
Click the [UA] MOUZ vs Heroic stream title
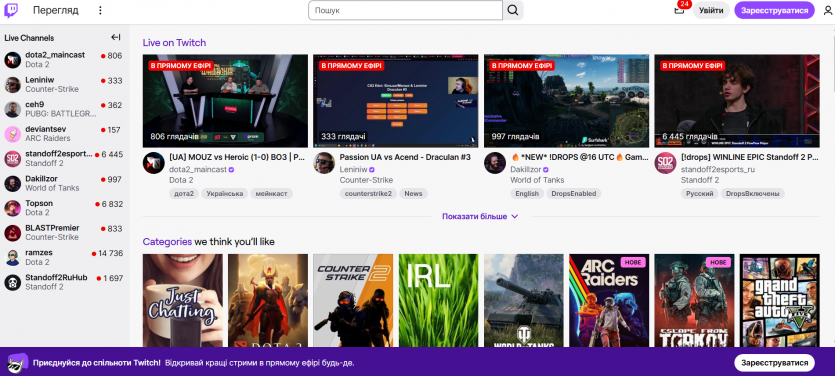coord(238,158)
